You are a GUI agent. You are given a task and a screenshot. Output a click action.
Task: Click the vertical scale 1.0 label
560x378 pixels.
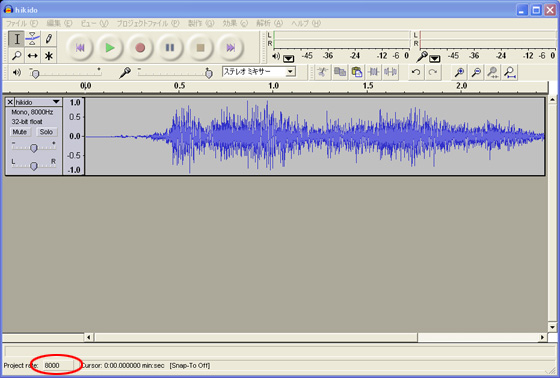(75, 103)
